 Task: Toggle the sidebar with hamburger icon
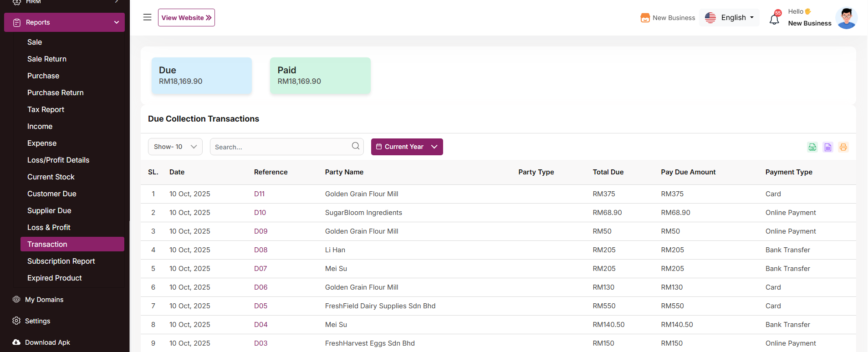click(147, 17)
